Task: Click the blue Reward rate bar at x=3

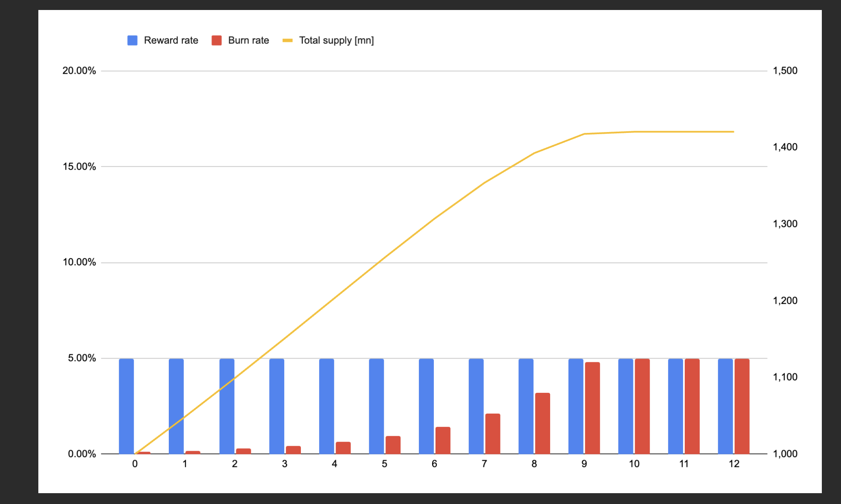Action: (277, 406)
